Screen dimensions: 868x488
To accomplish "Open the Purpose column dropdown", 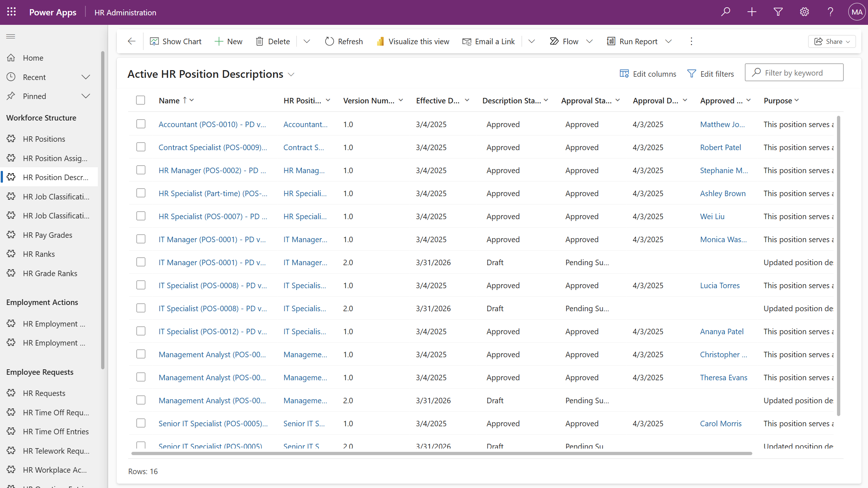I will click(x=796, y=100).
